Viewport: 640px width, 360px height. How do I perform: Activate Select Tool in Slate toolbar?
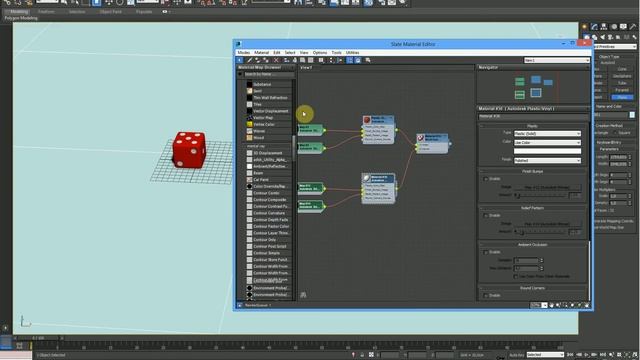(239, 60)
